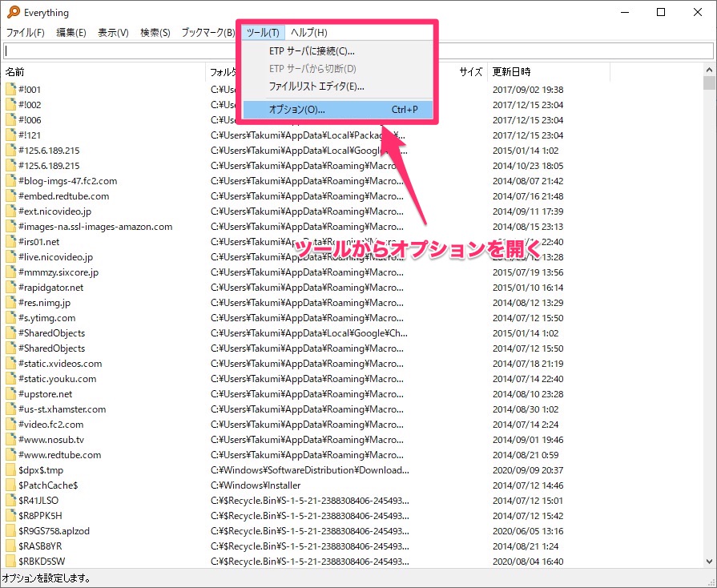Open the ヘルプ(H) menu

[x=308, y=33]
